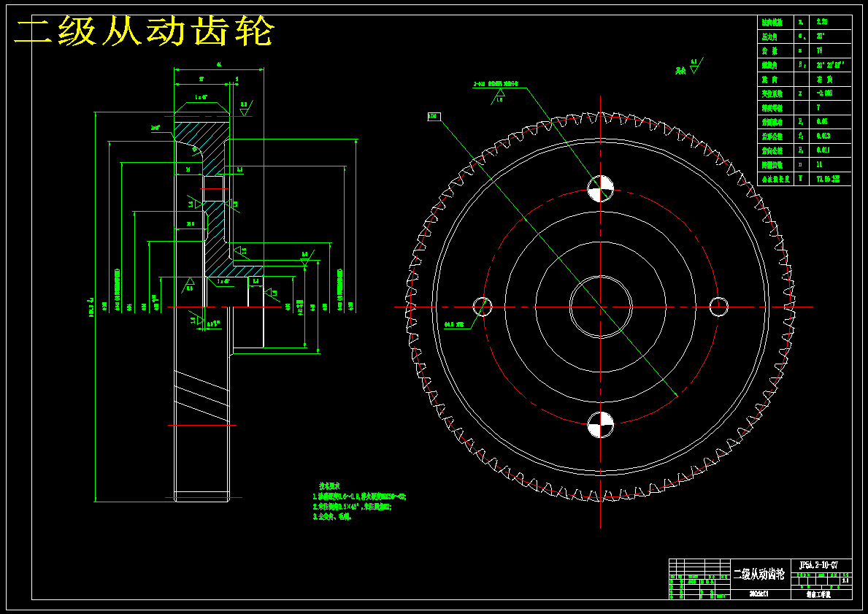Image resolution: width=868 pixels, height=614 pixels.
Task: Click the 精度等级 value 7
Action: point(818,107)
